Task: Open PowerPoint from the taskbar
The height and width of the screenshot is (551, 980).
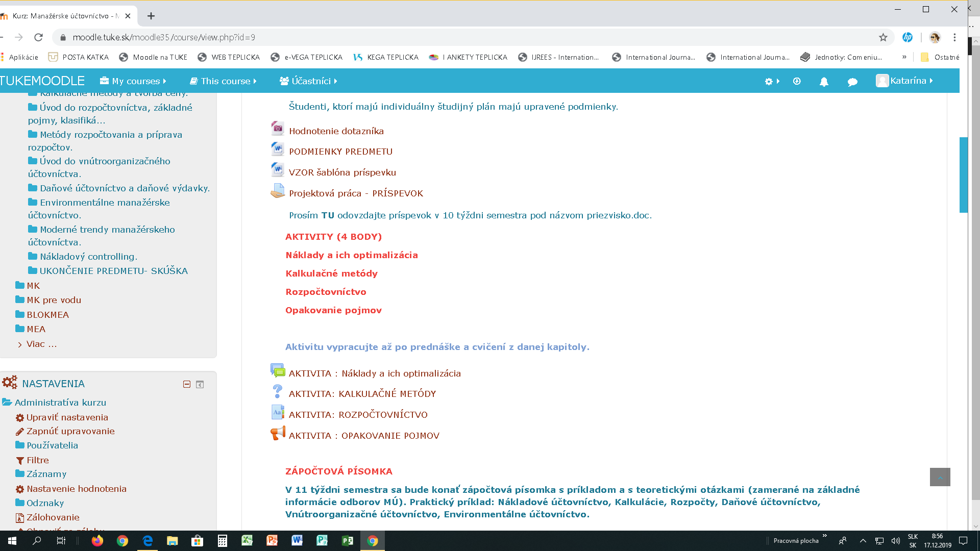Action: (272, 541)
